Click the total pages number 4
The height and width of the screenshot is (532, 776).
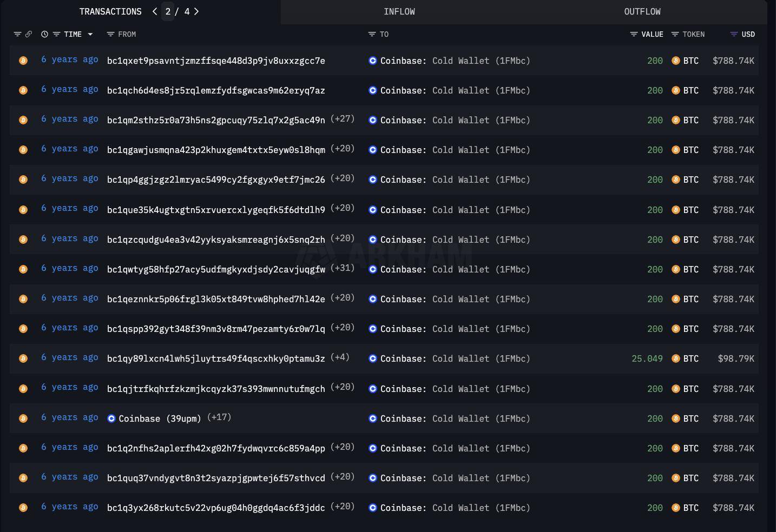pos(187,11)
